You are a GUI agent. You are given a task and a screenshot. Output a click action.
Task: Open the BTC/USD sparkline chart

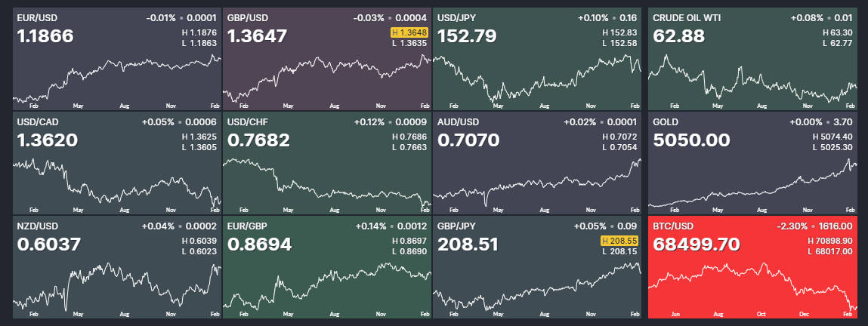click(x=752, y=287)
